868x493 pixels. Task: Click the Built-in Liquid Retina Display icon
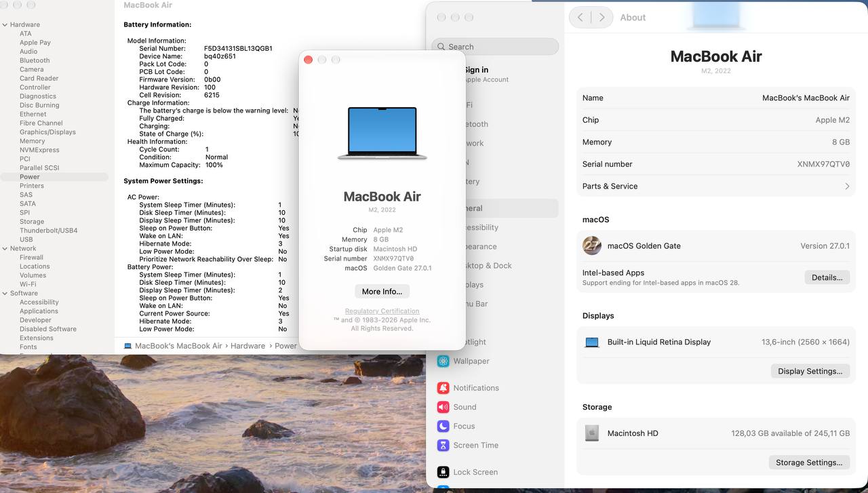pos(592,342)
